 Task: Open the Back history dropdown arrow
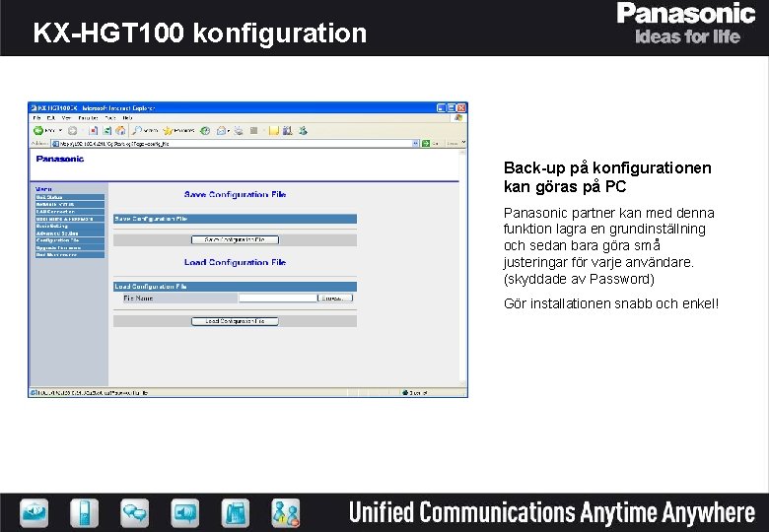coord(60,131)
